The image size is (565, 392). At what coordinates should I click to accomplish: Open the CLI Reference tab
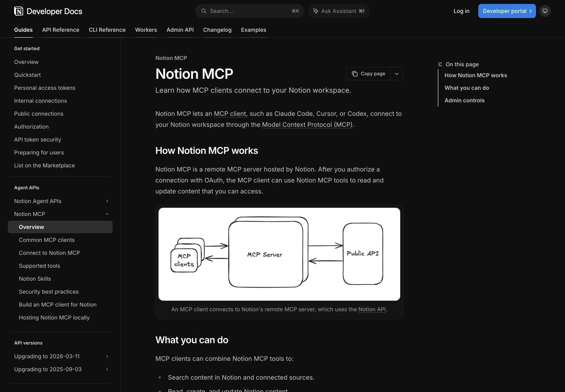click(x=107, y=30)
